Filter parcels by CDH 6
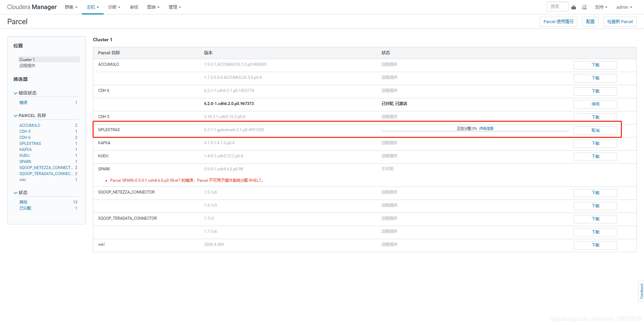Screen dimensions: 644x325 [25, 138]
